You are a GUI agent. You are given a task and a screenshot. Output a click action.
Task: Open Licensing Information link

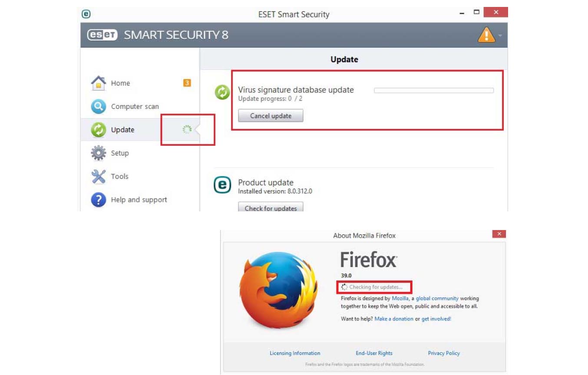tap(295, 353)
